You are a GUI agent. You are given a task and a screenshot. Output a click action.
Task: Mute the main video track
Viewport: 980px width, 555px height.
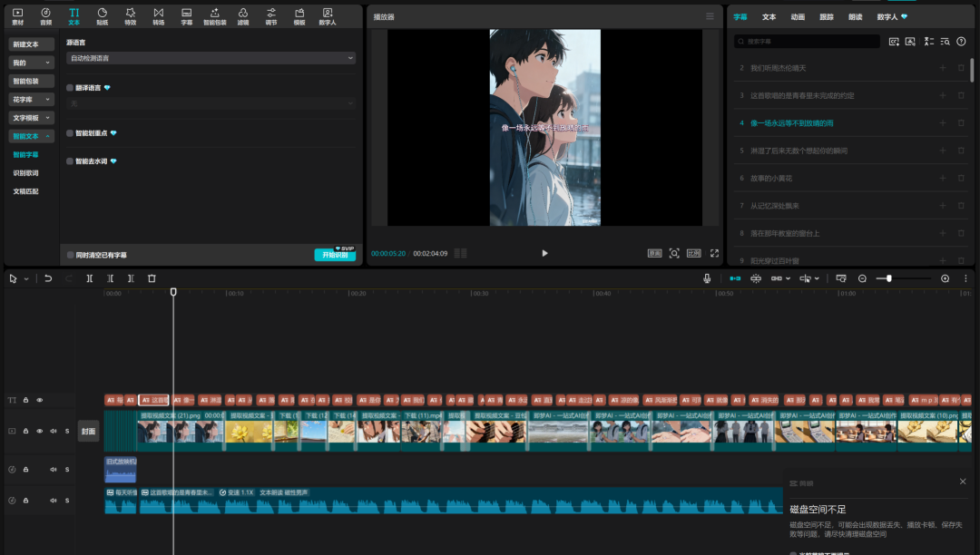click(x=54, y=431)
